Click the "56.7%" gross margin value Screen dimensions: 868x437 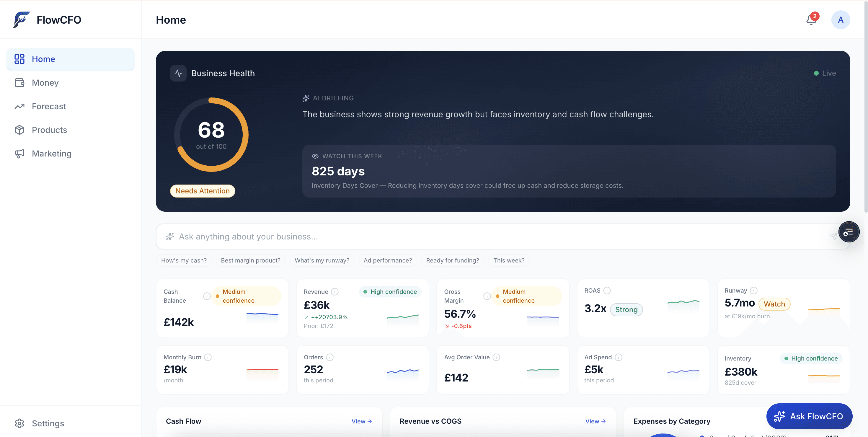[460, 314]
